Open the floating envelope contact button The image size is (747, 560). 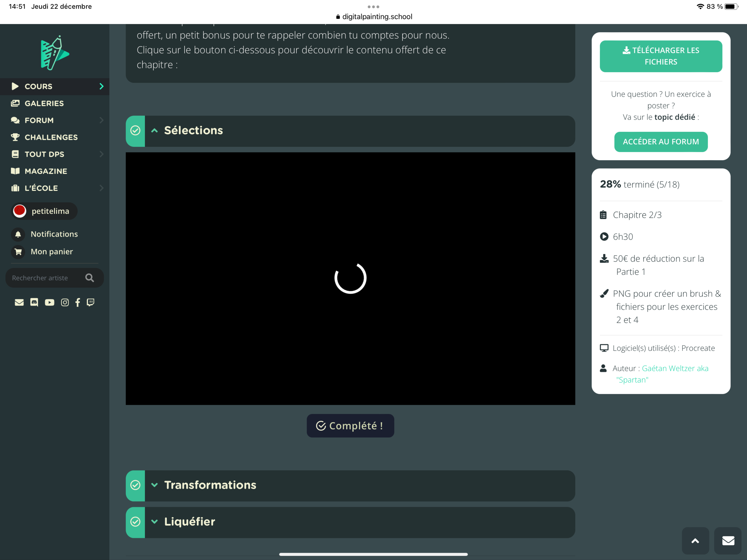728,541
